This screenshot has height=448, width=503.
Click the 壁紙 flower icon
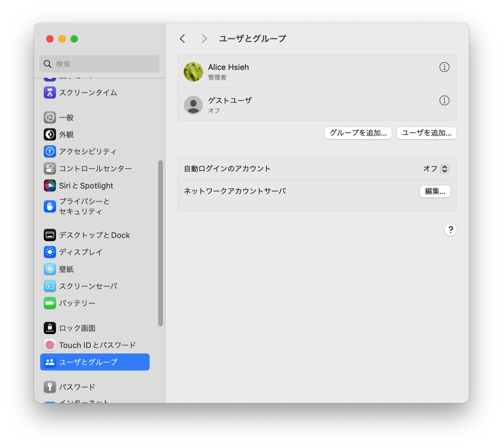tap(50, 269)
